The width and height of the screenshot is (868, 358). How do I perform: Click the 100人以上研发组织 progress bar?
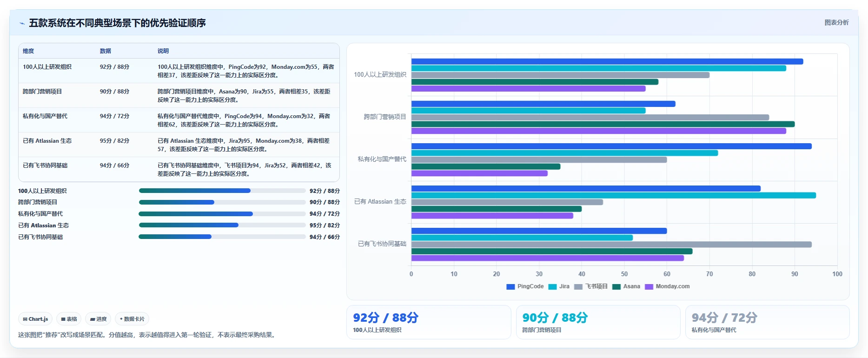(222, 191)
